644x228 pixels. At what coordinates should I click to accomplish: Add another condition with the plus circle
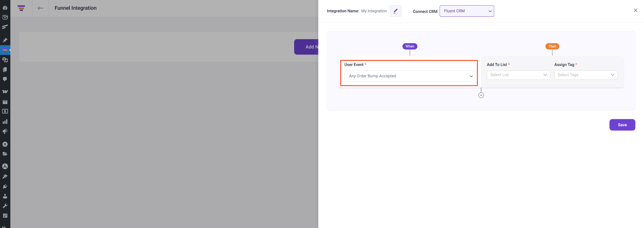(x=481, y=95)
